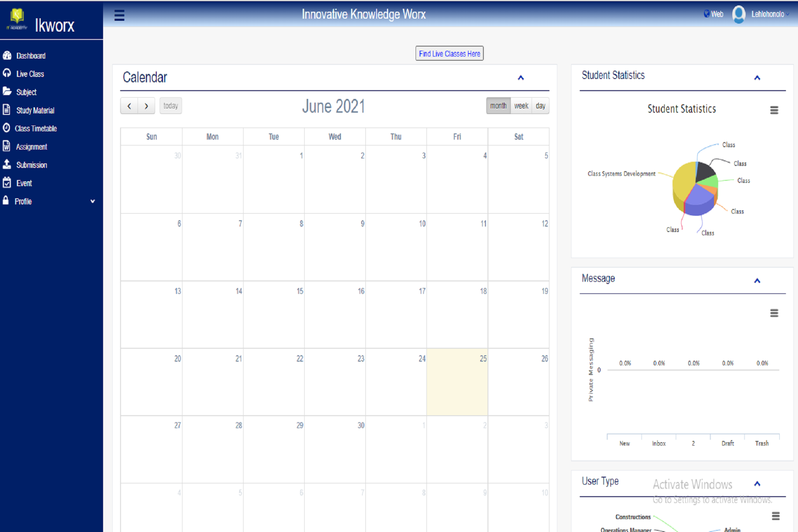The width and height of the screenshot is (798, 532).
Task: Click the Submission upload icon
Action: point(7,165)
